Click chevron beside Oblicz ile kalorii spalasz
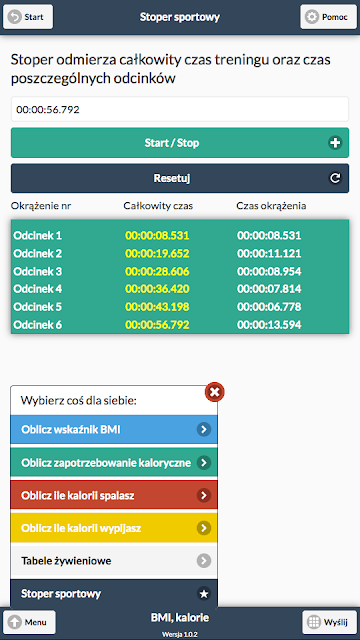 coord(204,495)
